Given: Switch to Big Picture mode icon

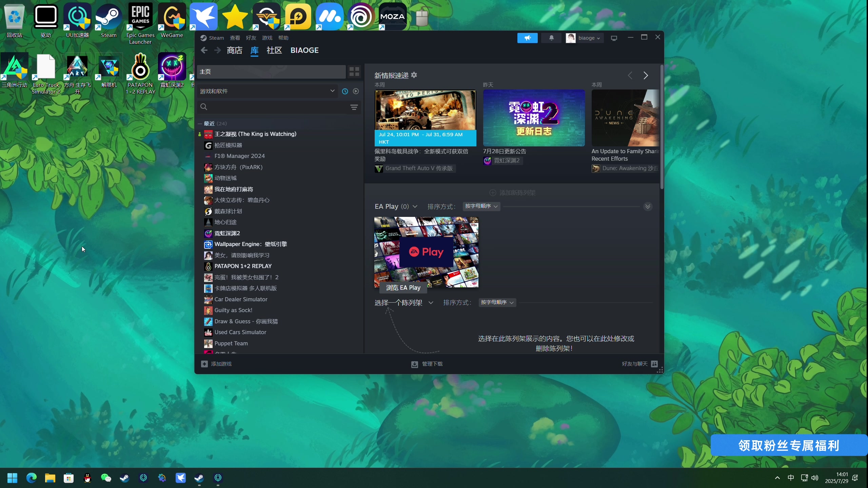Looking at the screenshot, I should 614,38.
